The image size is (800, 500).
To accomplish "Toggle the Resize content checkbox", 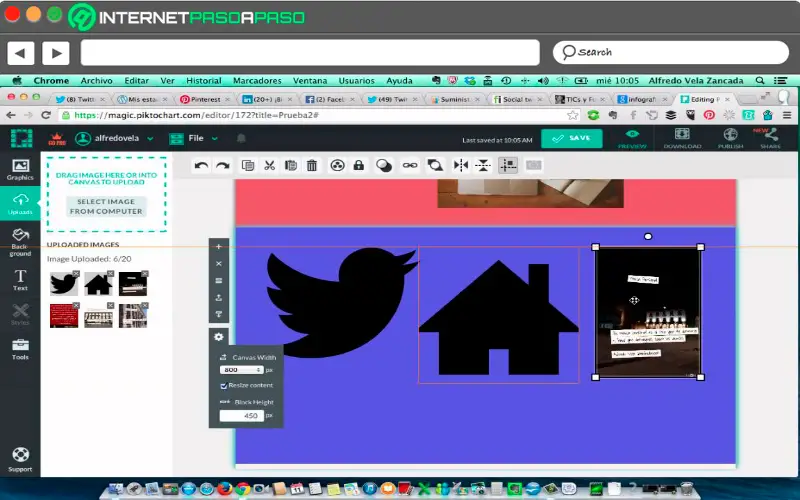I will coord(223,386).
